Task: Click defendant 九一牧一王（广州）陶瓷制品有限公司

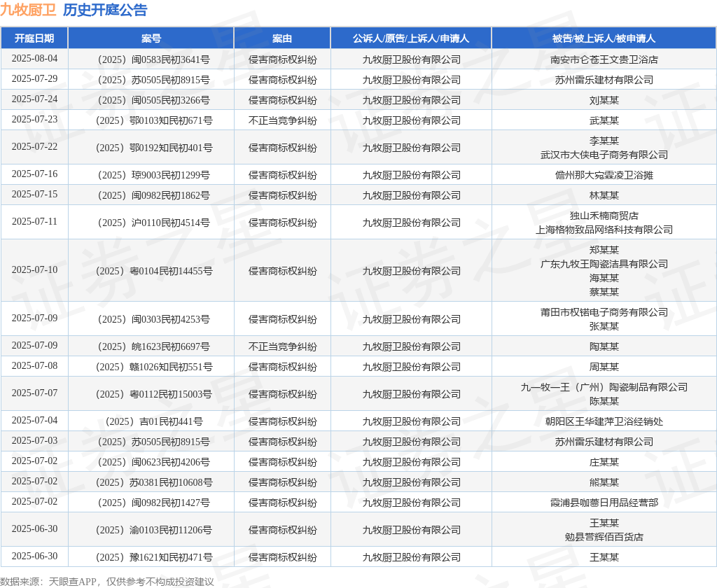Action: (604, 387)
